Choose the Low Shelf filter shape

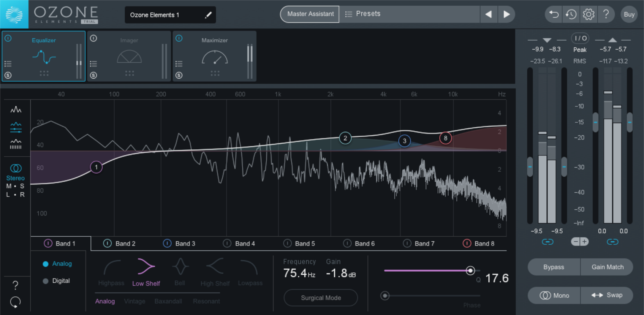point(146,272)
